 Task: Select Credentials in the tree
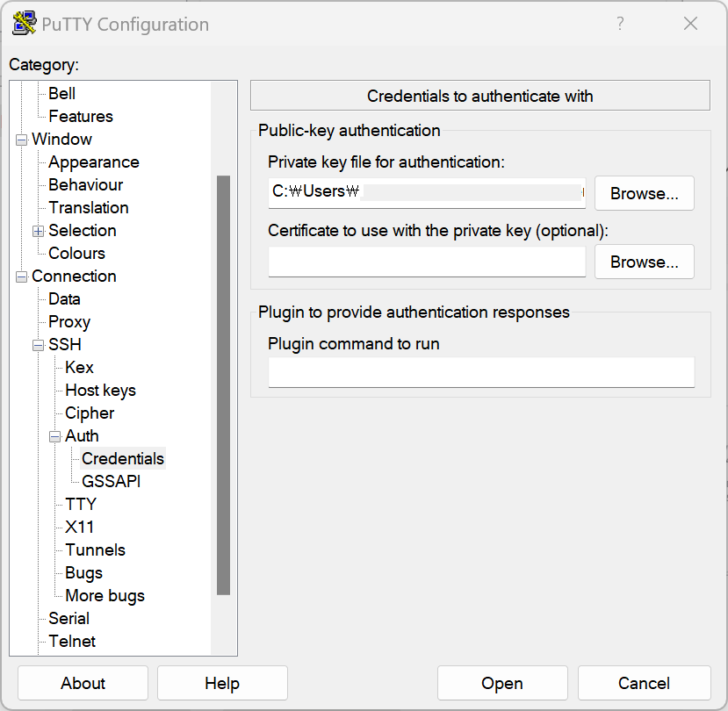tap(123, 458)
